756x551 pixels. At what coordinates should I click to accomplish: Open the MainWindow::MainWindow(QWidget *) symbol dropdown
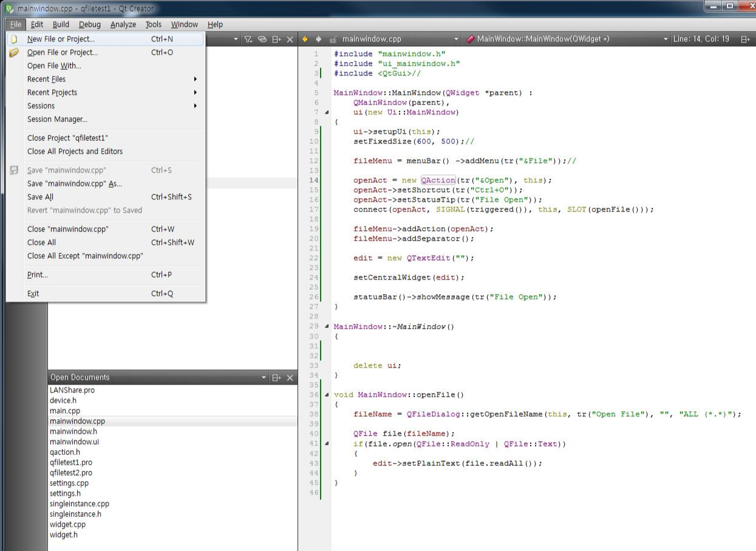pos(666,39)
